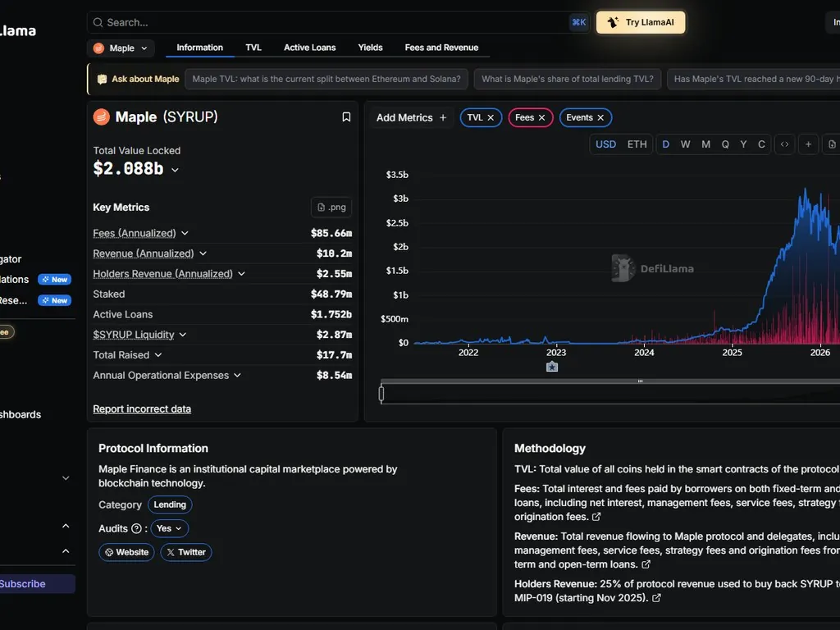
Task: Select quarterly (Q) chart interval
Action: click(725, 144)
